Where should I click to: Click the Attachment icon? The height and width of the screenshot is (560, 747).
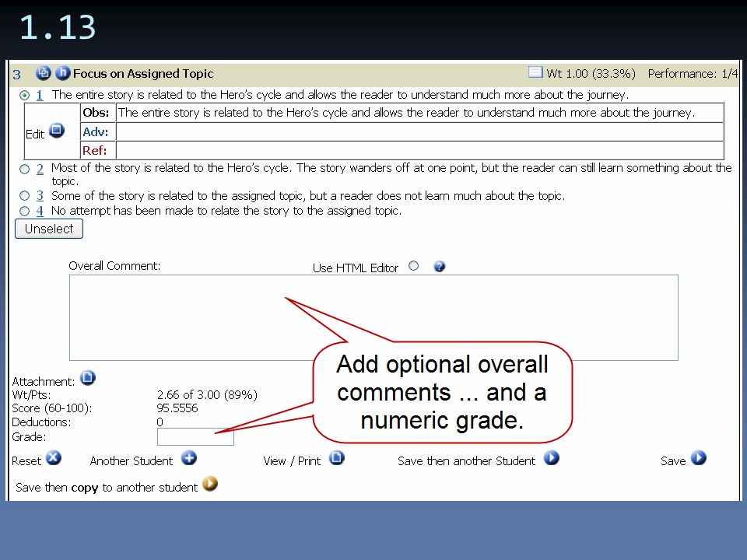coord(88,378)
